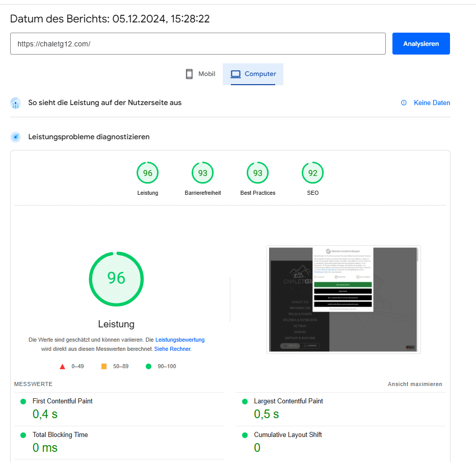Focus the URL input field
Viewport: 476px width, 462px height.
click(x=198, y=44)
